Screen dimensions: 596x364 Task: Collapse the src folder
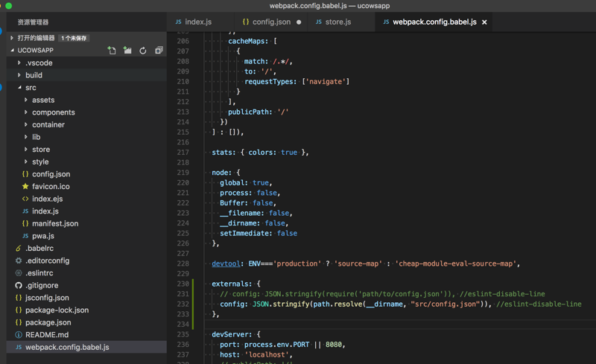19,88
